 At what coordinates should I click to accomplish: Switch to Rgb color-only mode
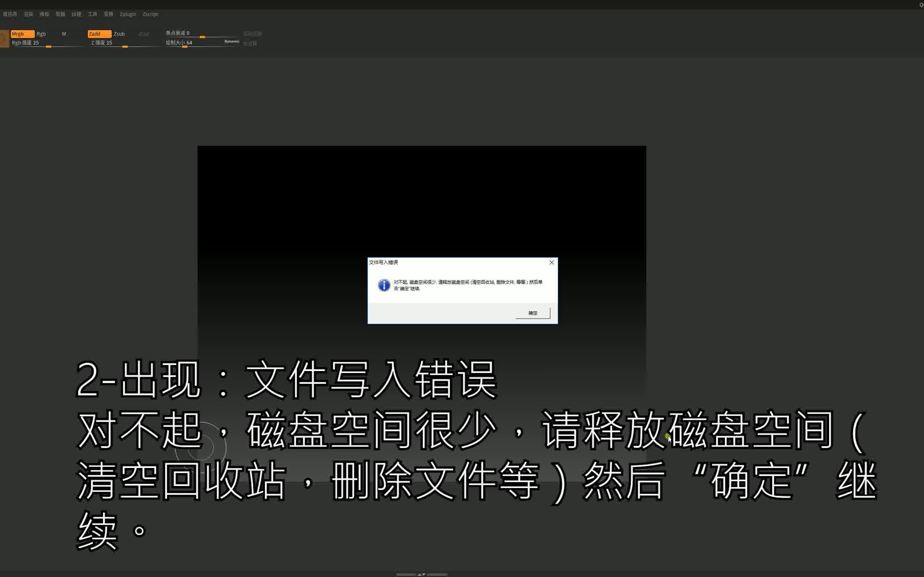(x=42, y=34)
